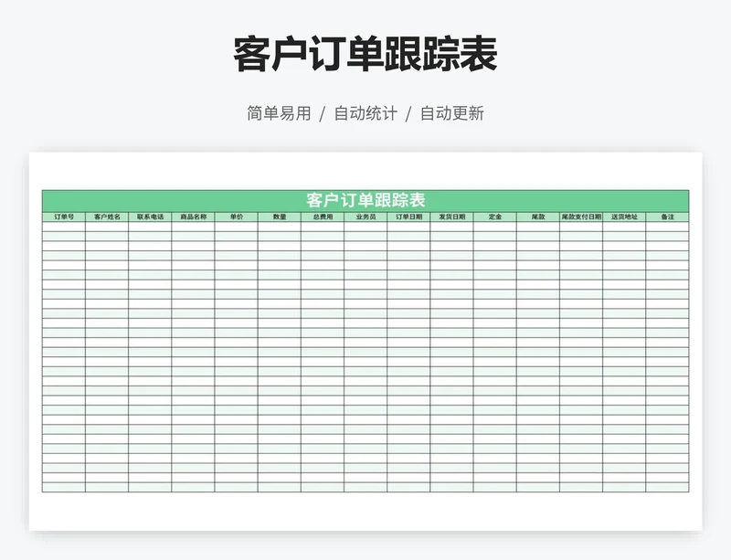Select the 业务员 column header
Image resolution: width=731 pixels, height=560 pixels.
[365, 217]
